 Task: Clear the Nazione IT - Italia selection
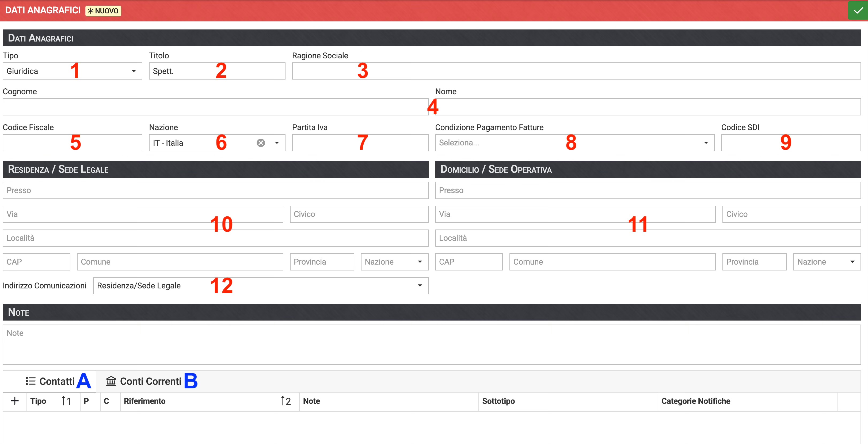click(260, 143)
